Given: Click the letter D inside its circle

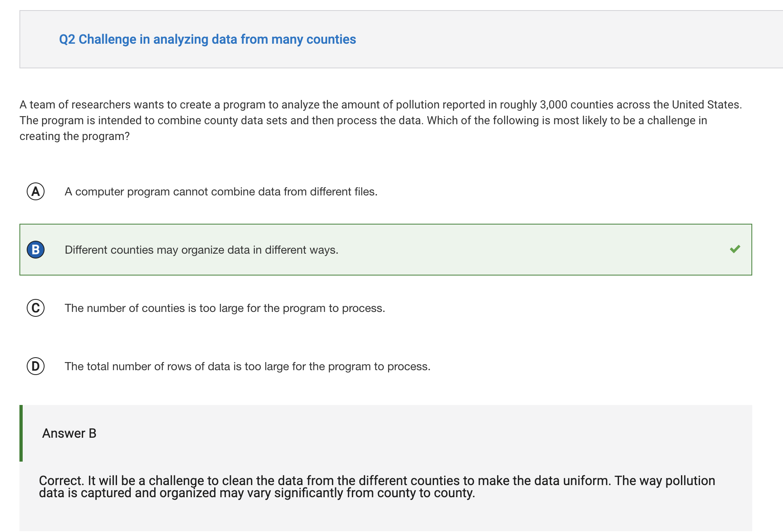Looking at the screenshot, I should coord(36,366).
